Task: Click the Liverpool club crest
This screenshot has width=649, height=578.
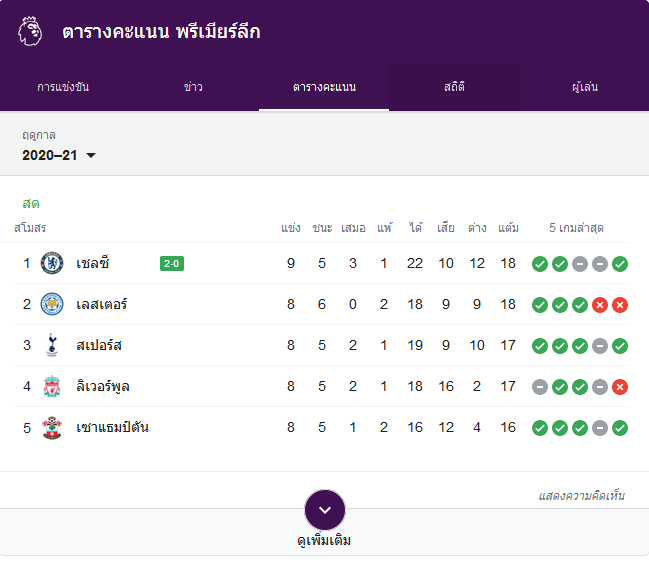Action: (x=52, y=386)
